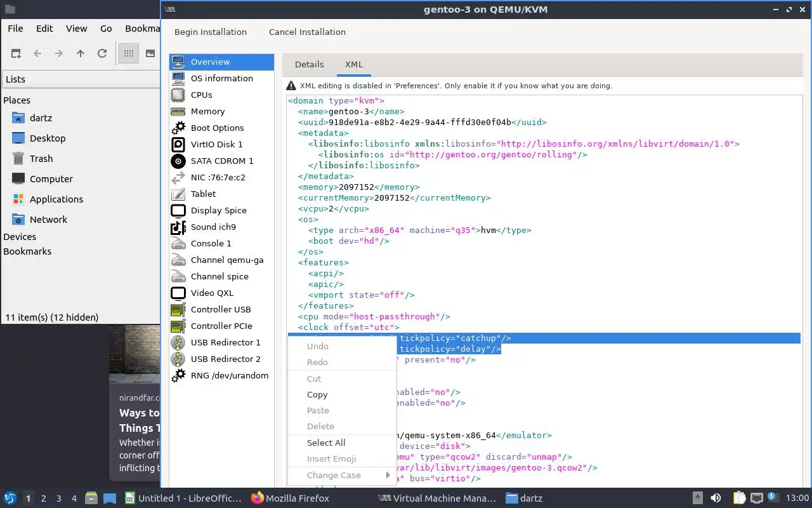
Task: Open OS information via its monitor icon
Action: coord(179,78)
